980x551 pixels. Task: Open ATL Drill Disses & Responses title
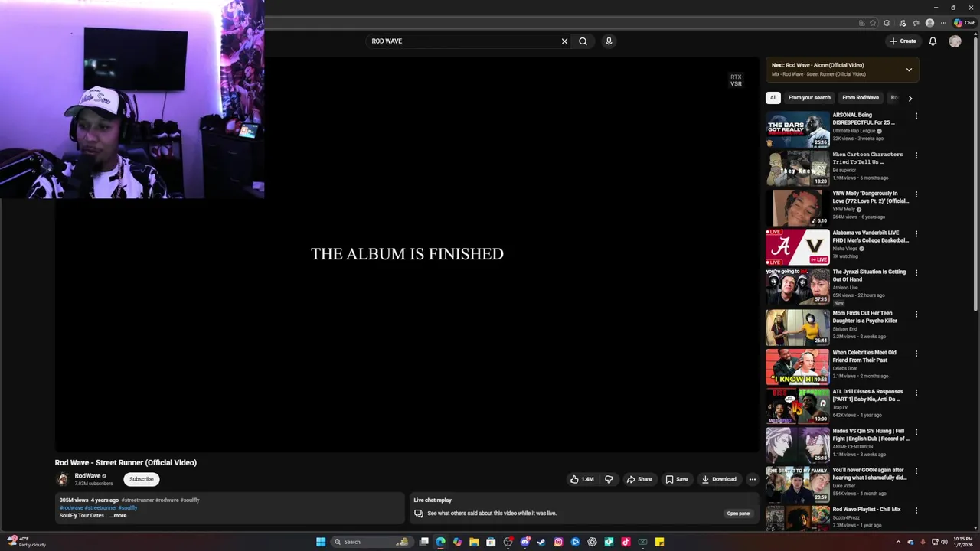868,396
